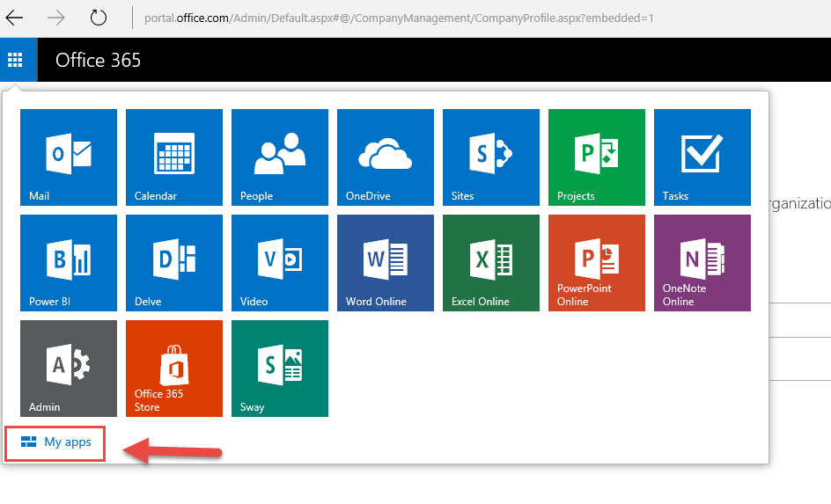Click the Office 365 header title
This screenshot has width=831, height=504.
[x=98, y=61]
